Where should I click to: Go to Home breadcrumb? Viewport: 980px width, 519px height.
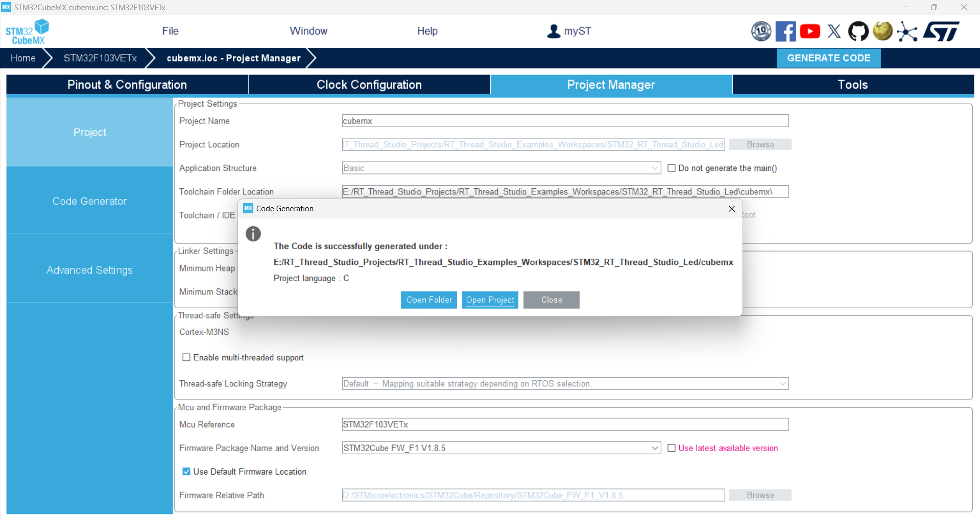tap(23, 58)
